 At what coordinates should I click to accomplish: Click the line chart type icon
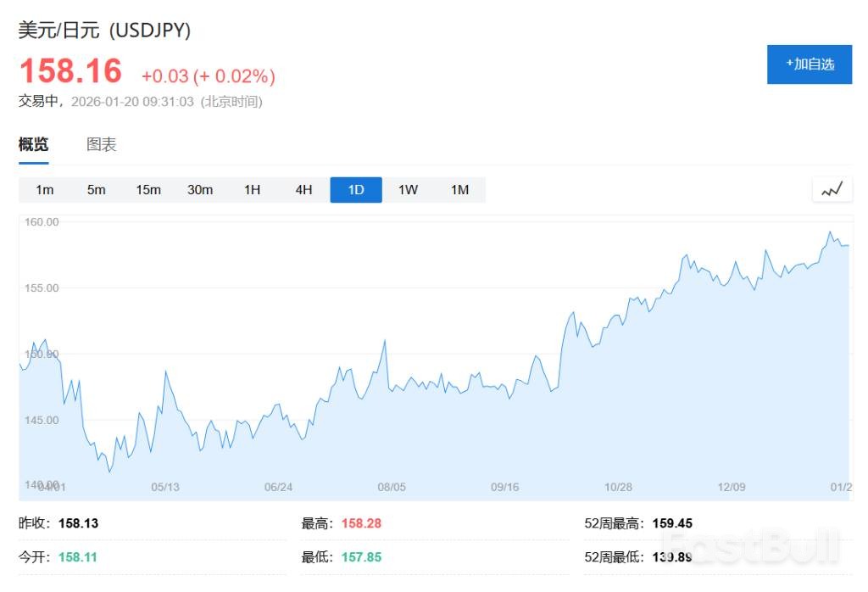click(832, 190)
